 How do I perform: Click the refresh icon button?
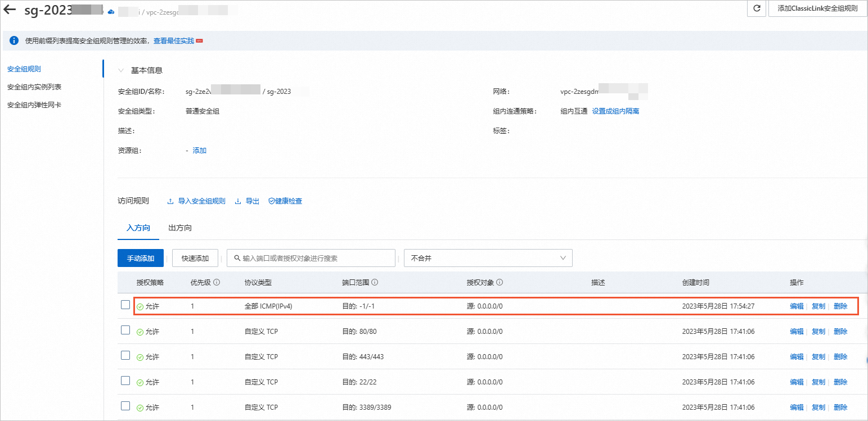757,8
